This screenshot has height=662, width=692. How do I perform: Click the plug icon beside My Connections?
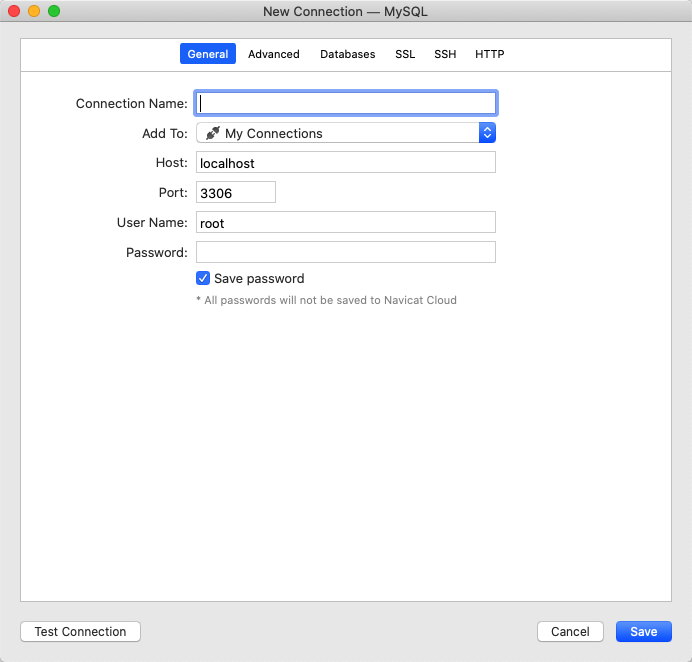[x=213, y=133]
